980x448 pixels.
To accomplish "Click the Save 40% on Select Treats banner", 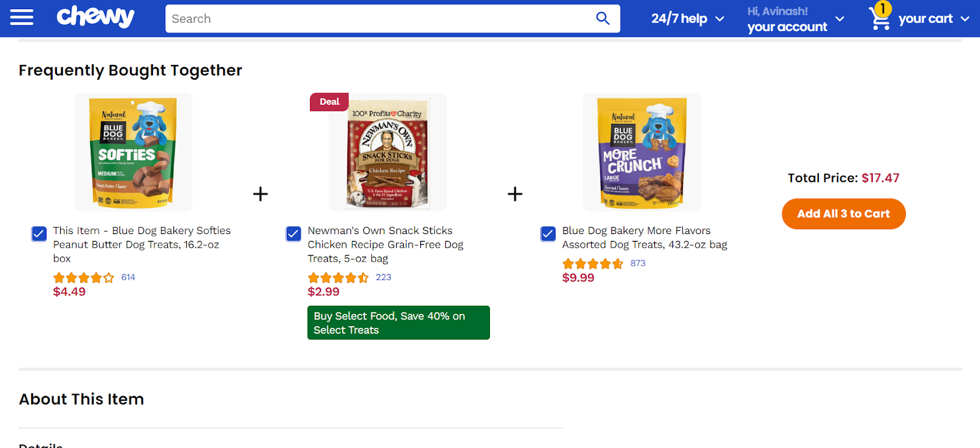I will (x=398, y=323).
